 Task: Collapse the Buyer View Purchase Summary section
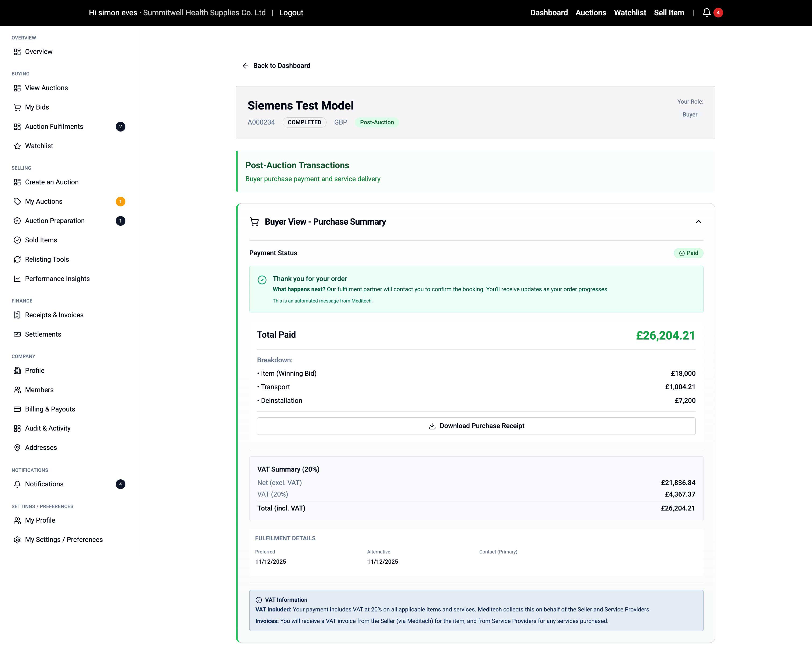pos(698,222)
